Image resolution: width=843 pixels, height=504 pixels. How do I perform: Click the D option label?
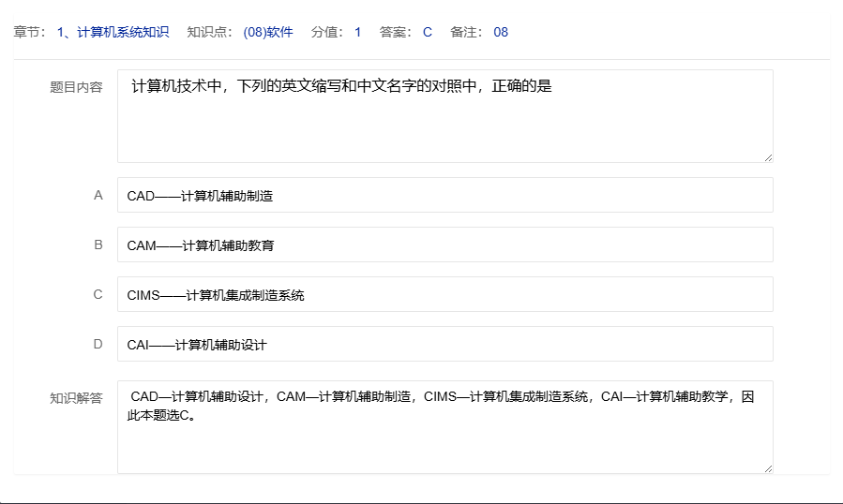[98, 345]
